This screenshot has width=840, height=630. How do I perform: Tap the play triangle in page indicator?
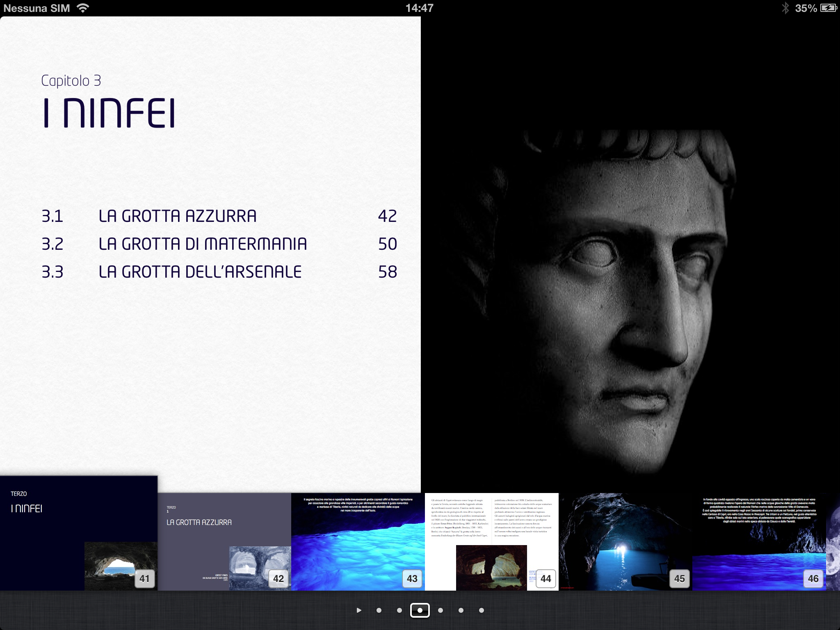pyautogui.click(x=359, y=610)
